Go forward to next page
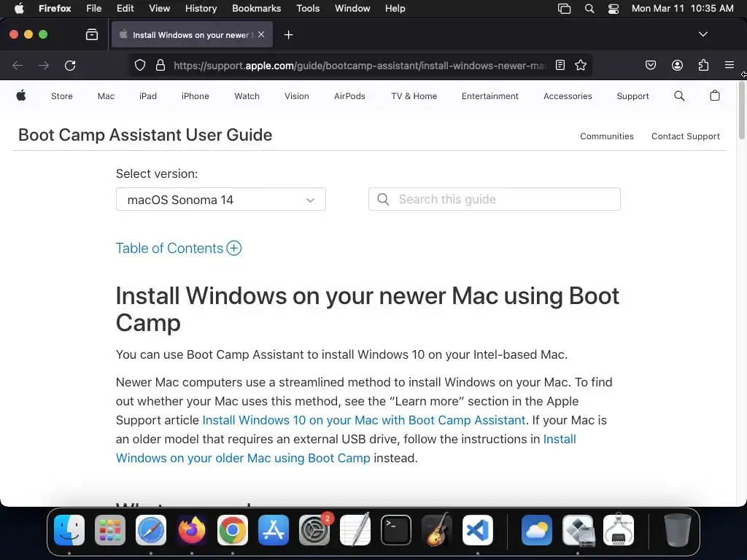The height and width of the screenshot is (560, 747). (44, 65)
